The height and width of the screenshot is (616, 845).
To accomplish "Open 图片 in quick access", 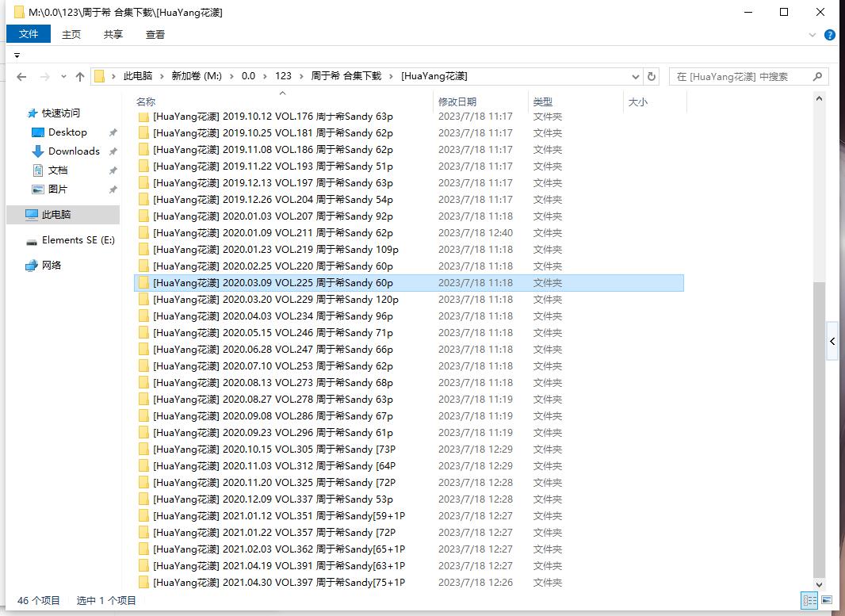I will click(58, 189).
